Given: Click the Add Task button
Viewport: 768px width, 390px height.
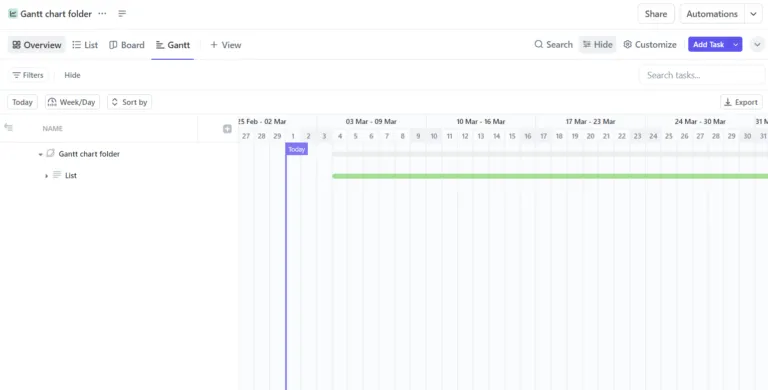Looking at the screenshot, I should tap(708, 44).
